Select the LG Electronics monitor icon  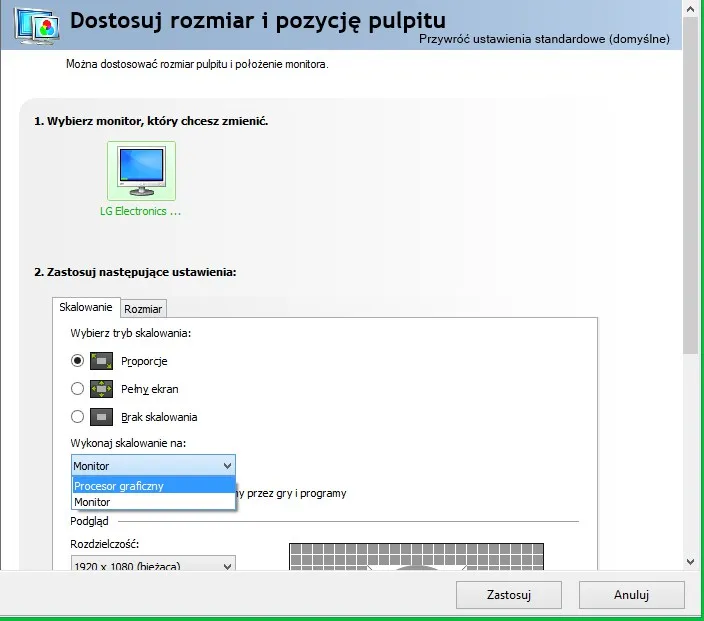tap(141, 171)
